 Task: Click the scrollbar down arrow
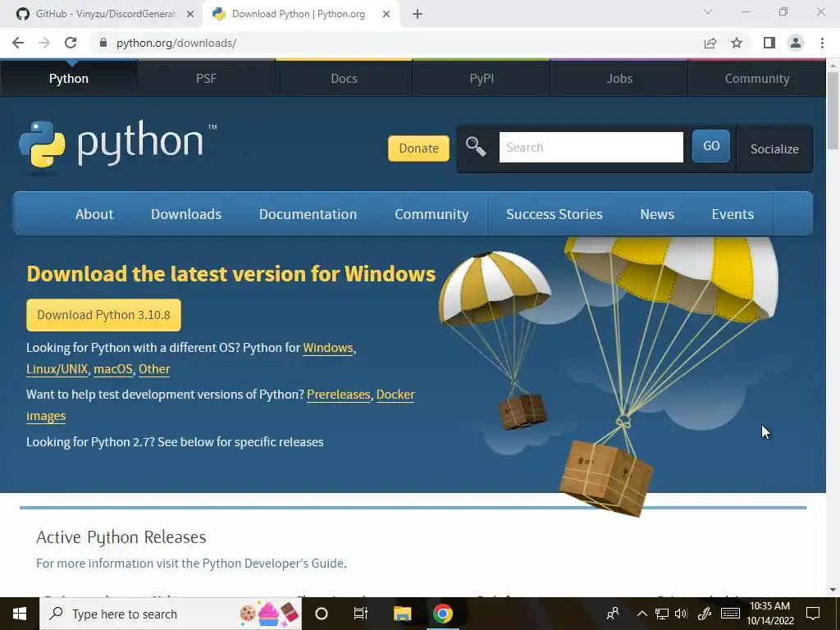(x=833, y=590)
